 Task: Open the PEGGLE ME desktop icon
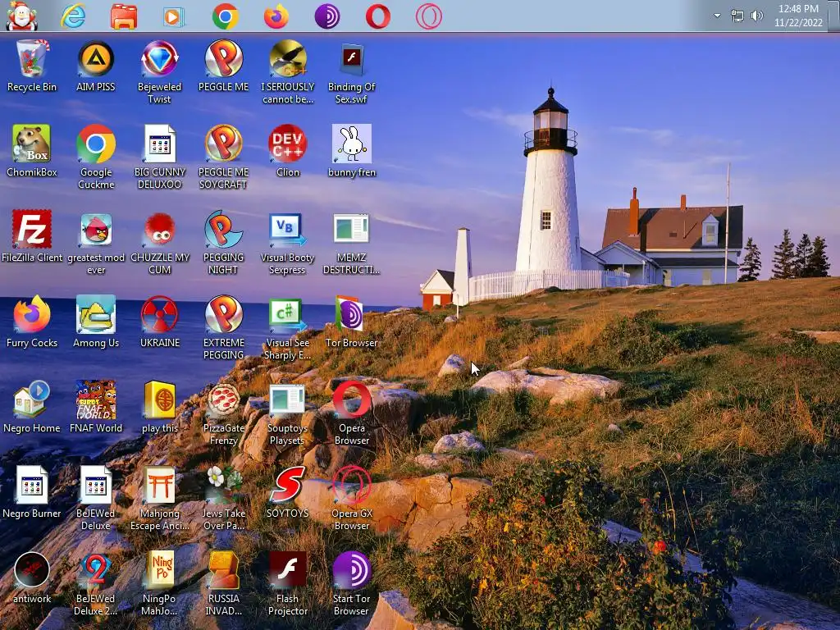[x=223, y=66]
